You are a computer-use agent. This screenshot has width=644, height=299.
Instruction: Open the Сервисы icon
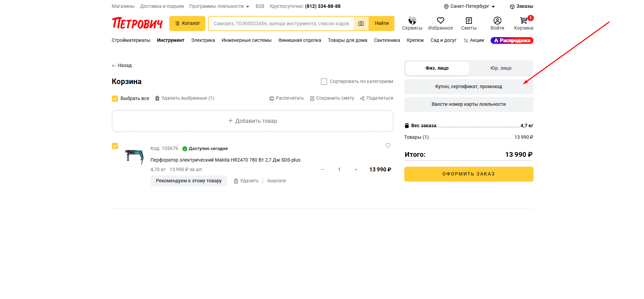(x=412, y=21)
